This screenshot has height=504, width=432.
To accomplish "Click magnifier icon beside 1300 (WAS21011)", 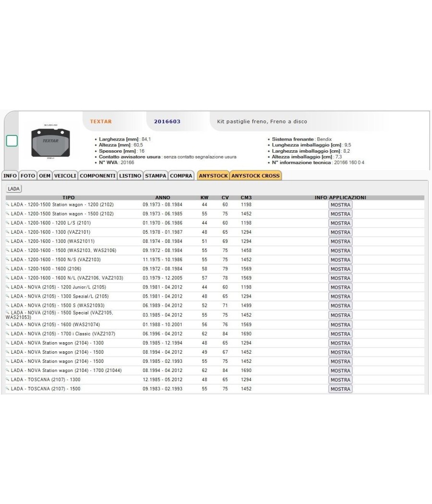I will tap(8, 241).
